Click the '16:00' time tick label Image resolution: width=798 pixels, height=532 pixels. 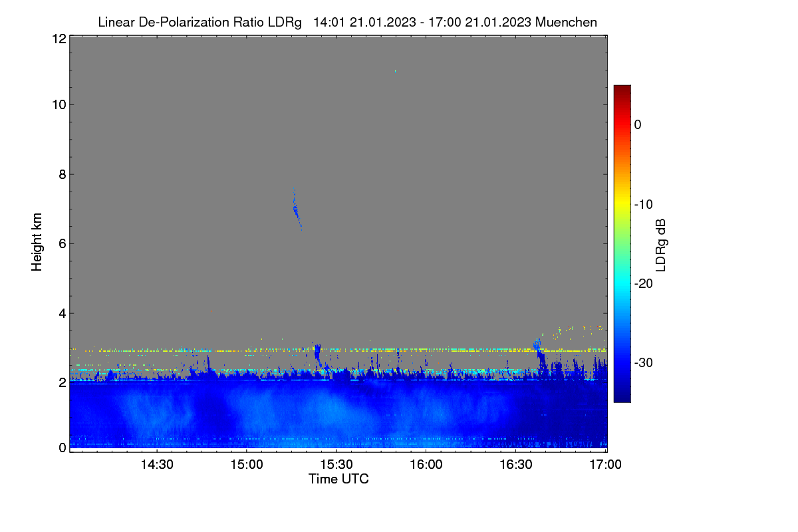pos(426,465)
